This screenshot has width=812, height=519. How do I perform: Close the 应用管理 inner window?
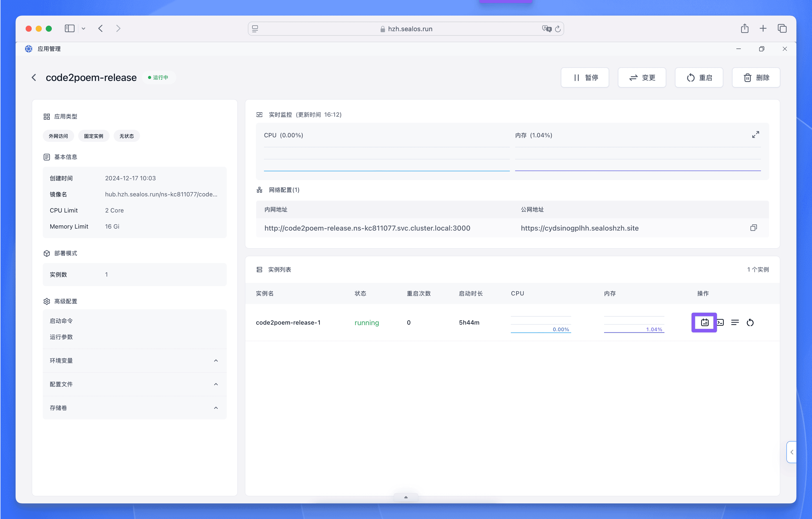785,49
